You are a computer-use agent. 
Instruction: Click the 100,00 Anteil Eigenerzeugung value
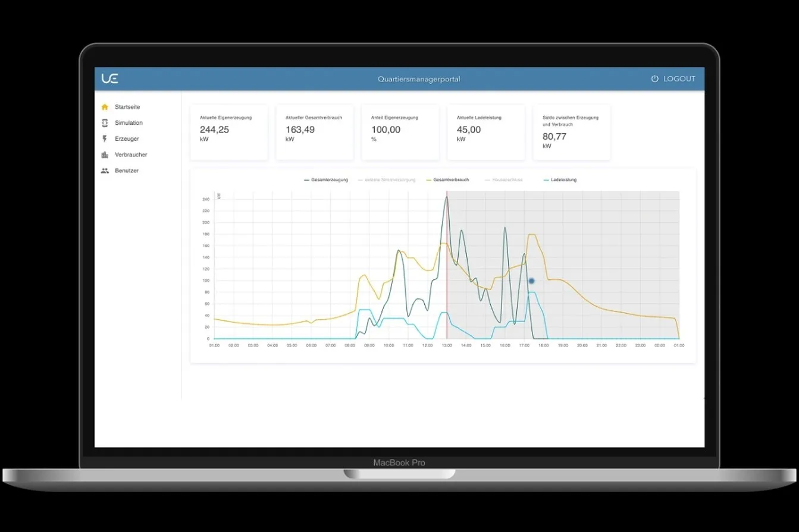coord(386,130)
